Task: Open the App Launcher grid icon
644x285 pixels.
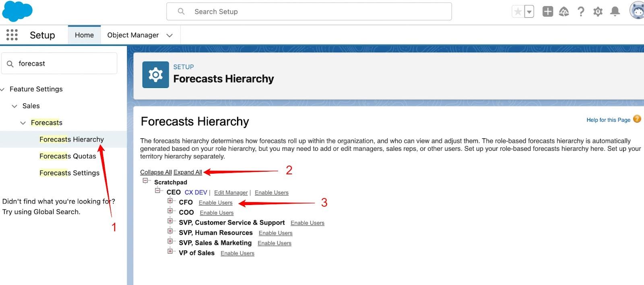Action: (x=12, y=35)
